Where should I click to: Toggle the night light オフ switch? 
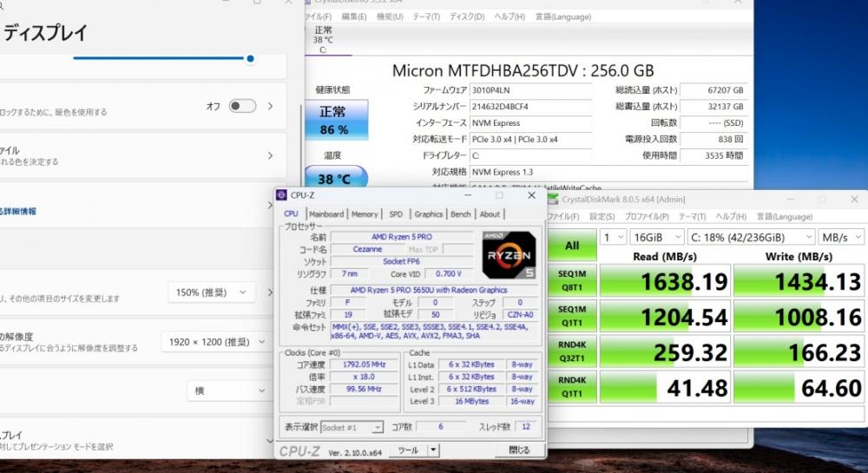[242, 106]
